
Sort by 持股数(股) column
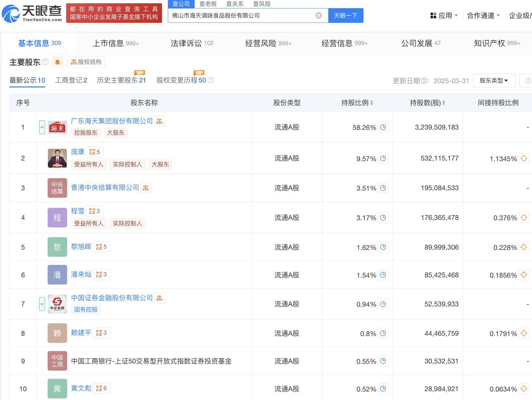(427, 103)
